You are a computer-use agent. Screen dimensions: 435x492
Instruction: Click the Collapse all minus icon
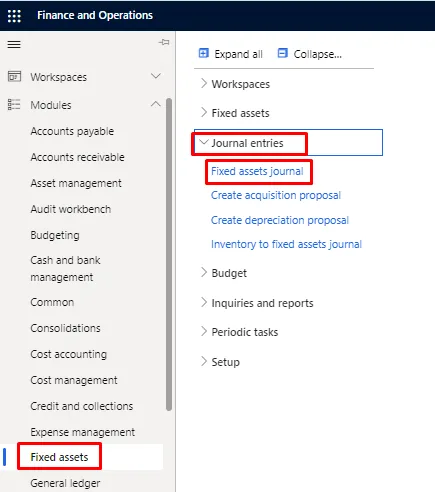pyautogui.click(x=283, y=53)
